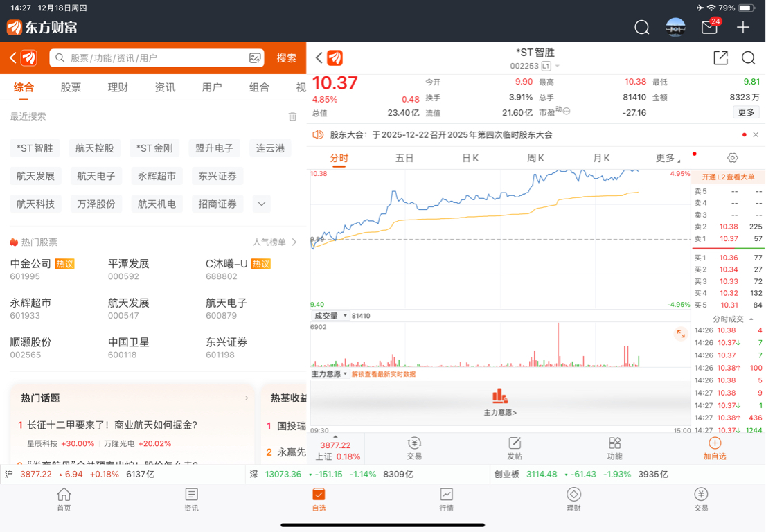766x532 pixels.
Task: Tap the speaker announcement icon
Action: click(318, 135)
